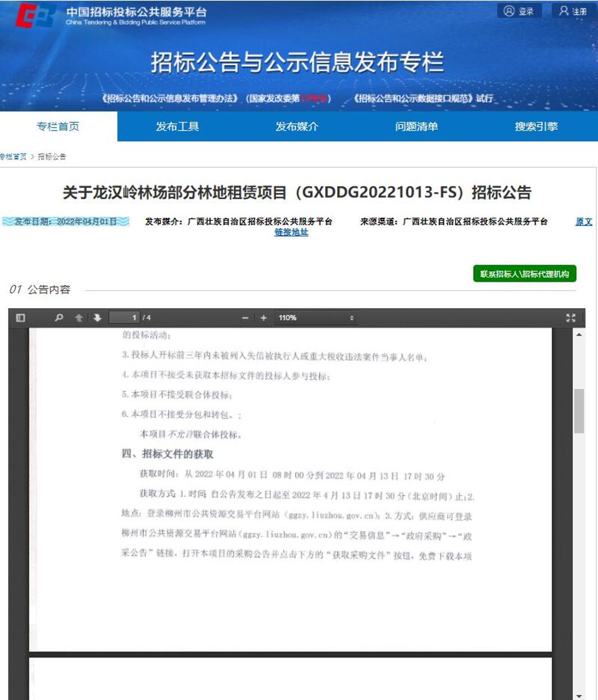Select the 问题清单 tab
This screenshot has height=700, width=598.
(x=416, y=127)
